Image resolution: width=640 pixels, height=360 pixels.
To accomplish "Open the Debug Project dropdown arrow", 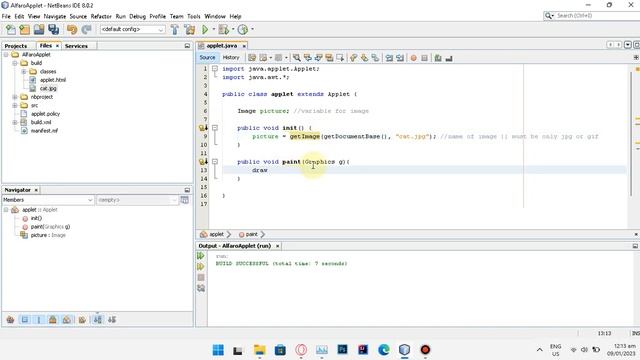I will [x=233, y=29].
